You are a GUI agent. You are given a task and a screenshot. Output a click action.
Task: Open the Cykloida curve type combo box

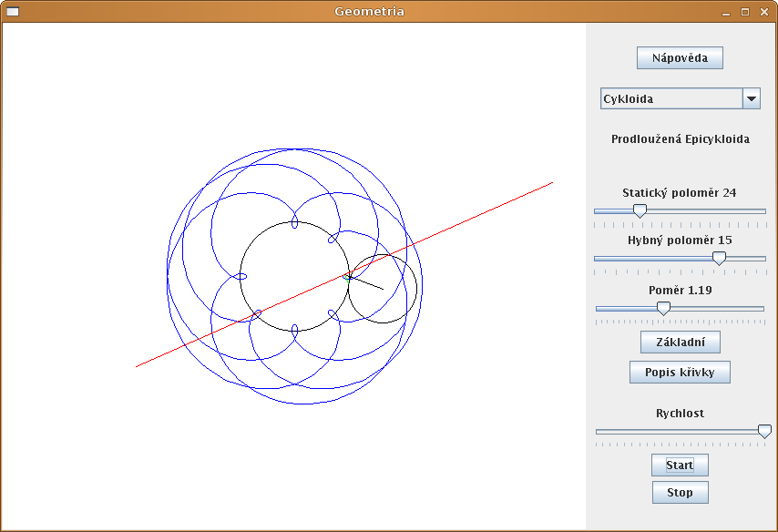(x=671, y=99)
